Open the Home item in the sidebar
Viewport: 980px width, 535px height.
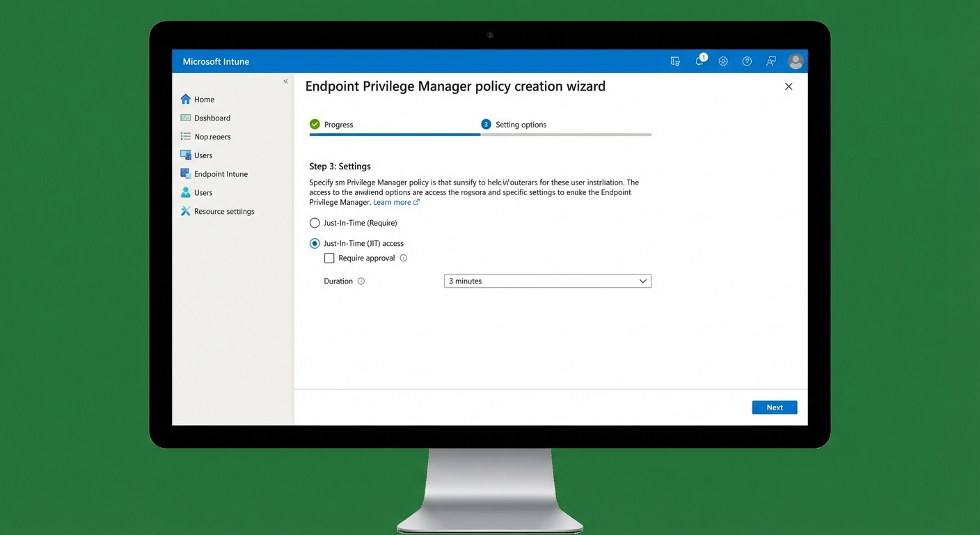(198, 100)
